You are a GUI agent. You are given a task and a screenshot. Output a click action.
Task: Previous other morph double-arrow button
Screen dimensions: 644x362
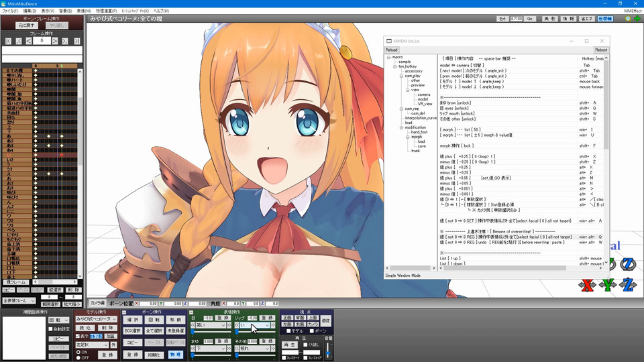pyautogui.click(x=237, y=349)
